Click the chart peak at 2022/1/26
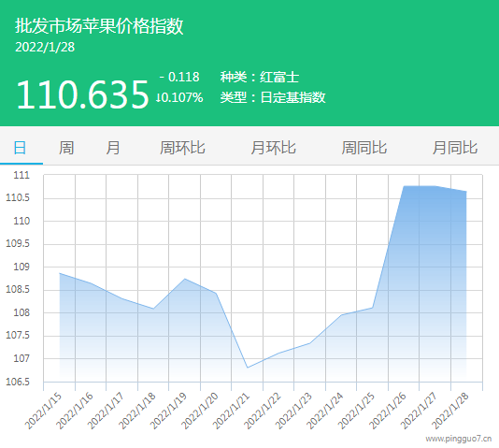The width and height of the screenshot is (499, 448). (x=405, y=186)
